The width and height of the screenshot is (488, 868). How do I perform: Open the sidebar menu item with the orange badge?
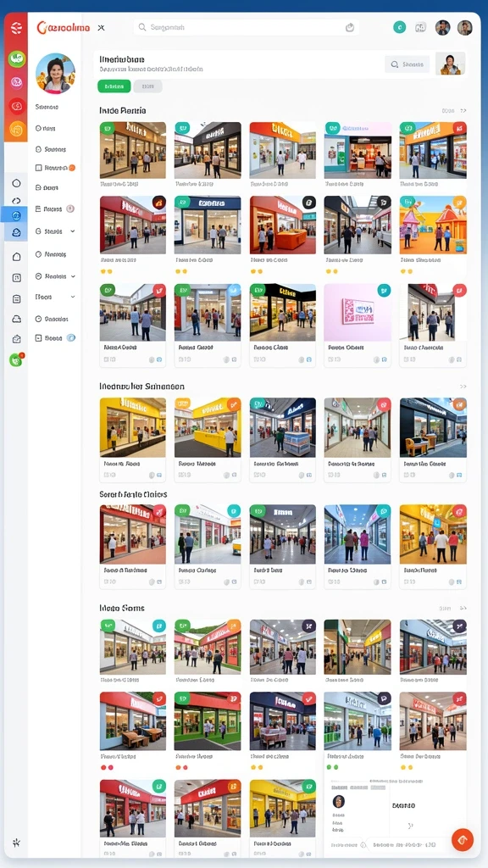(x=55, y=168)
